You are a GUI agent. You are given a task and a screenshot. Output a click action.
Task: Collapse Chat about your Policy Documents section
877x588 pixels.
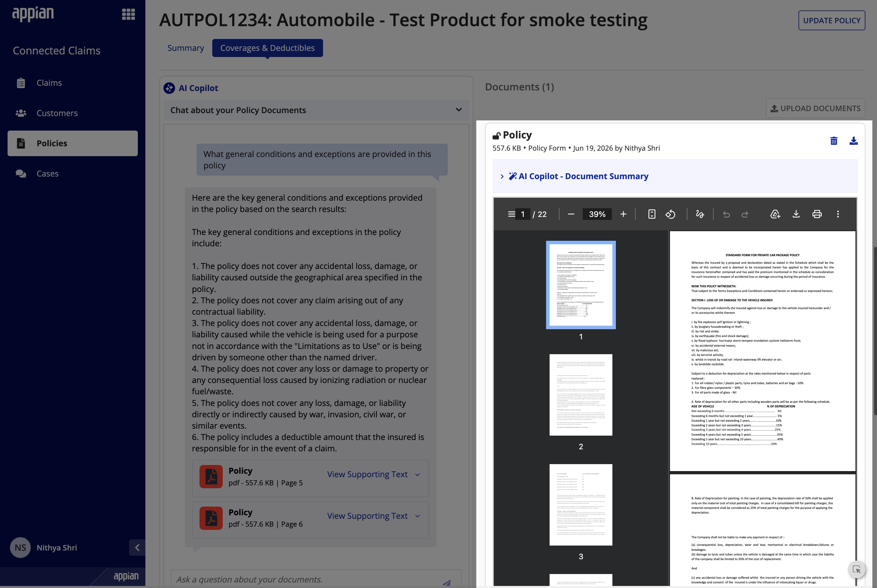click(x=459, y=110)
